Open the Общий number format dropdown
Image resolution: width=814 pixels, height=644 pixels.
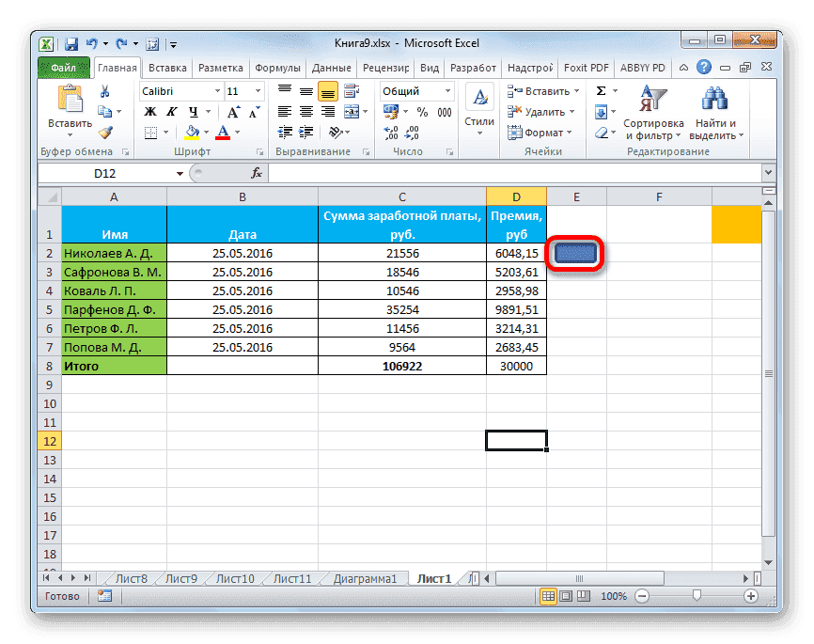pos(448,91)
